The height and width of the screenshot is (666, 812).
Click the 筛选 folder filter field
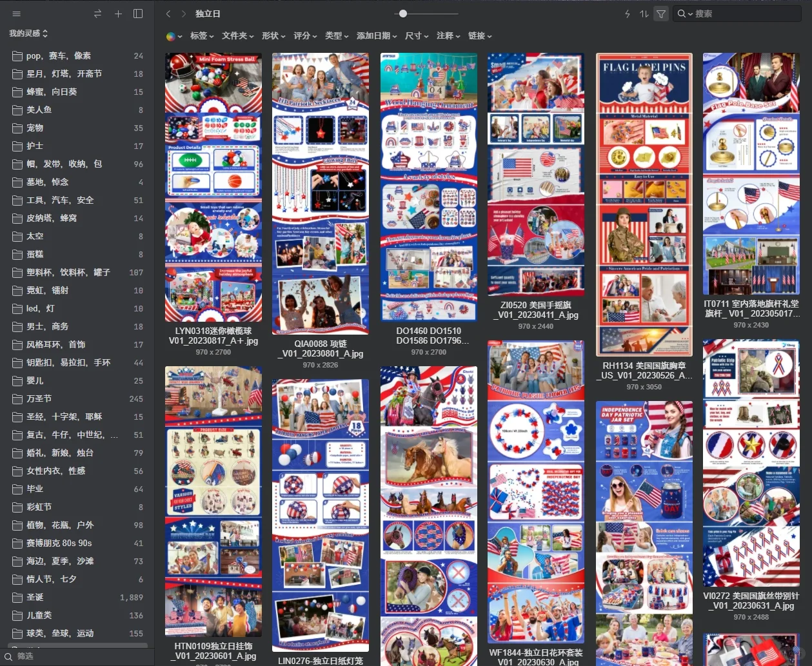(x=77, y=656)
